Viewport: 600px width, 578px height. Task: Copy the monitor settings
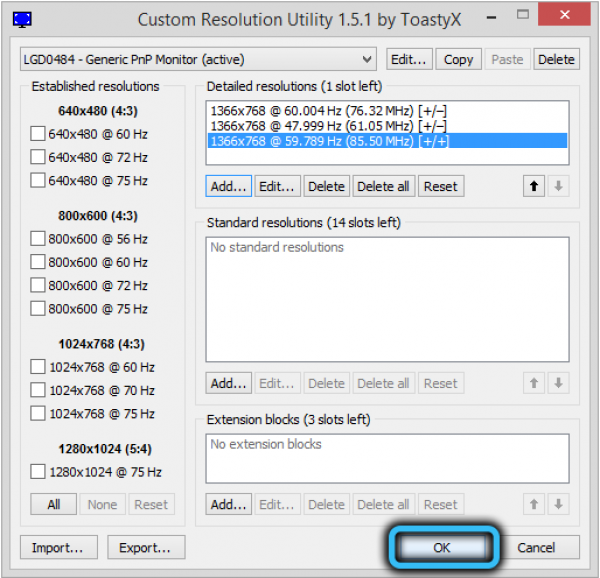[458, 59]
